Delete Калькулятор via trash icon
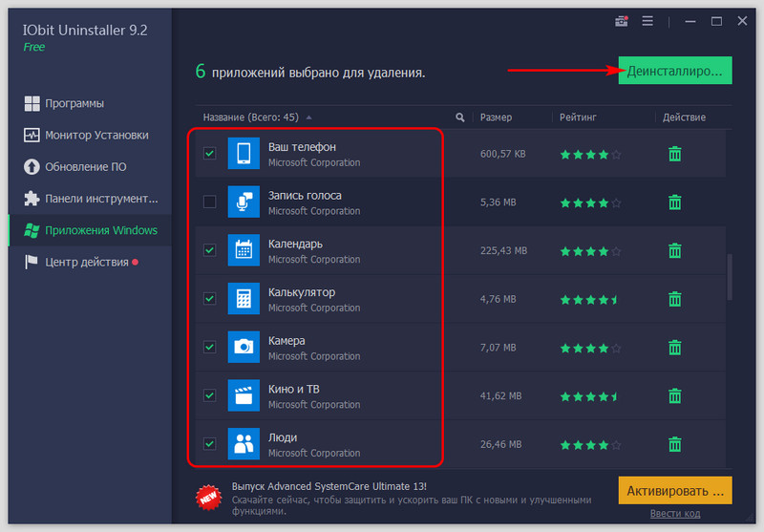 click(674, 299)
